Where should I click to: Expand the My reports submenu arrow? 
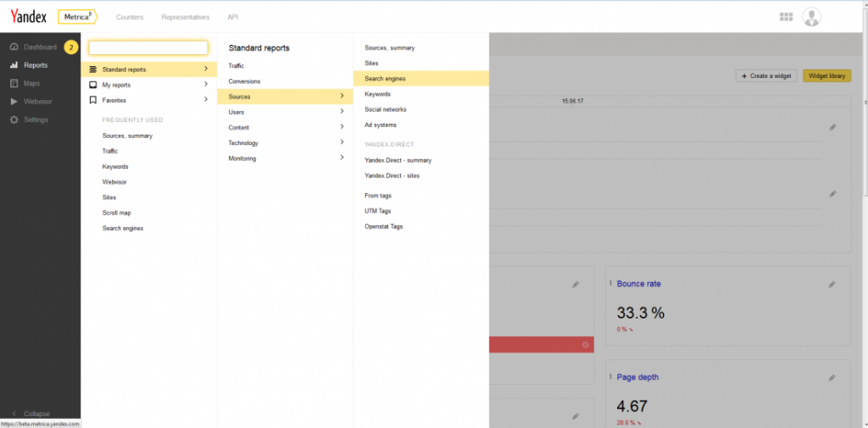(206, 84)
